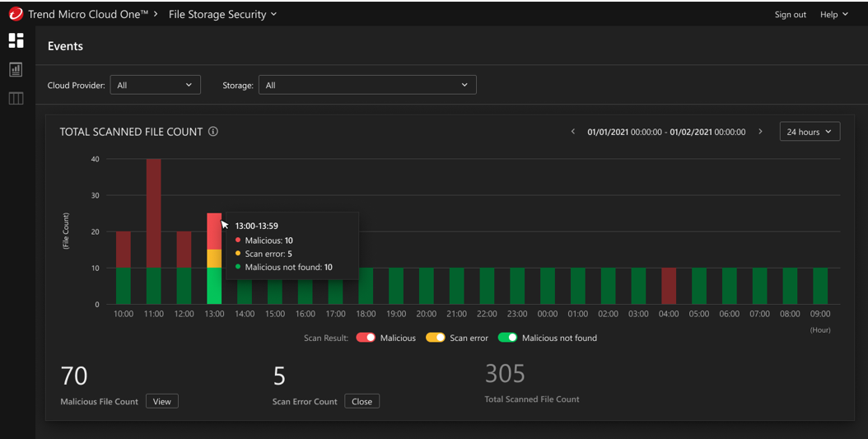Image resolution: width=868 pixels, height=439 pixels.
Task: Click the View button for malicious files
Action: point(162,401)
